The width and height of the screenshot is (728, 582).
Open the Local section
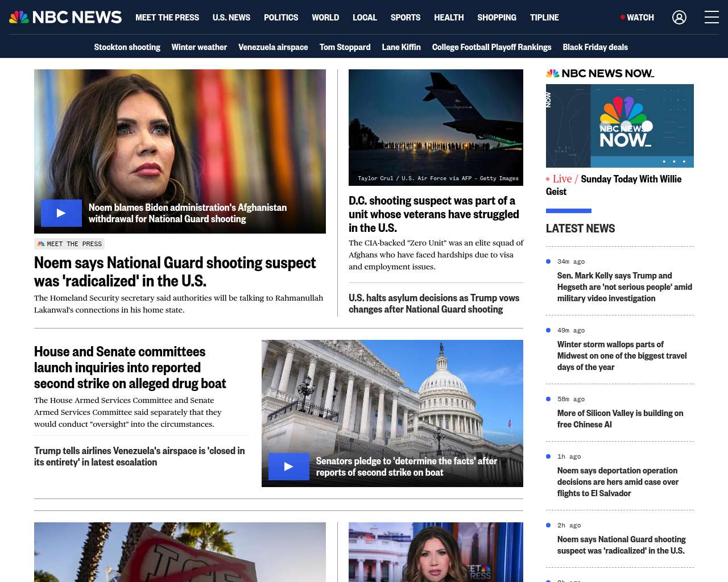click(x=365, y=18)
